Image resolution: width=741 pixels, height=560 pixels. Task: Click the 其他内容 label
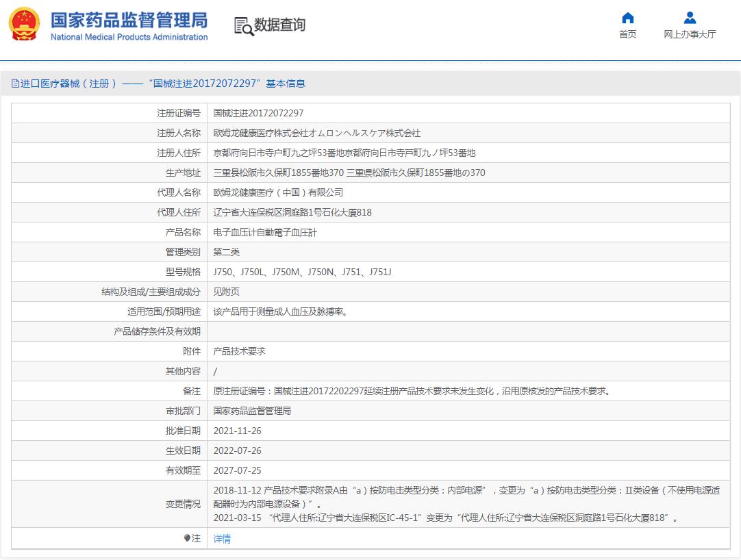(183, 371)
